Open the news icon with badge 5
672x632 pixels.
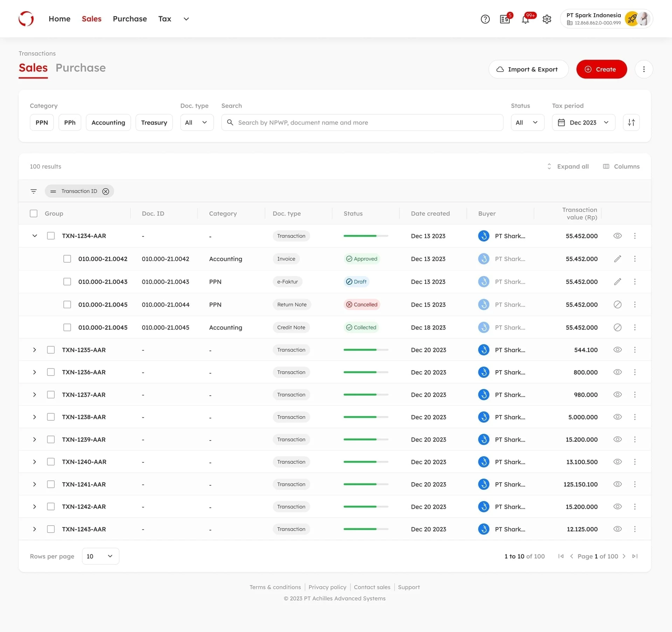pyautogui.click(x=505, y=19)
